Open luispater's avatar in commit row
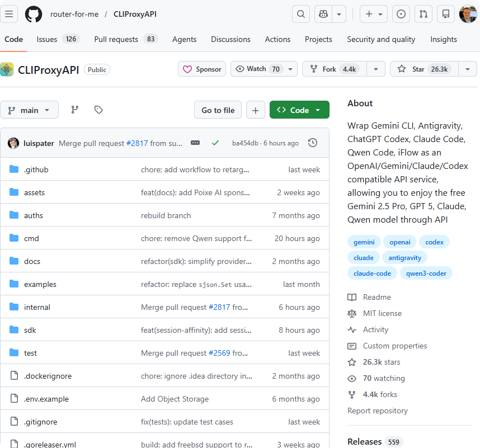 click(13, 143)
